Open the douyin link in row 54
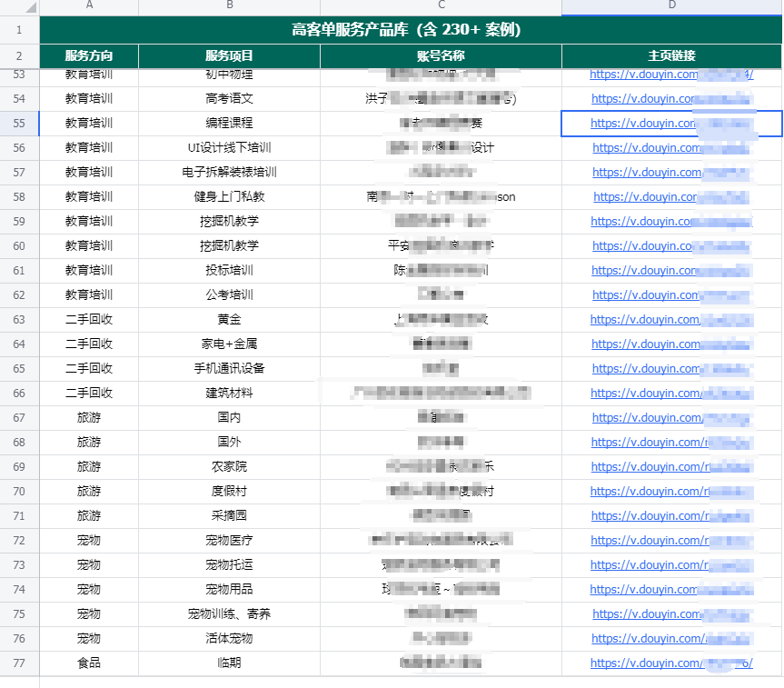Viewport: 784px width, 688px height. pyautogui.click(x=645, y=98)
